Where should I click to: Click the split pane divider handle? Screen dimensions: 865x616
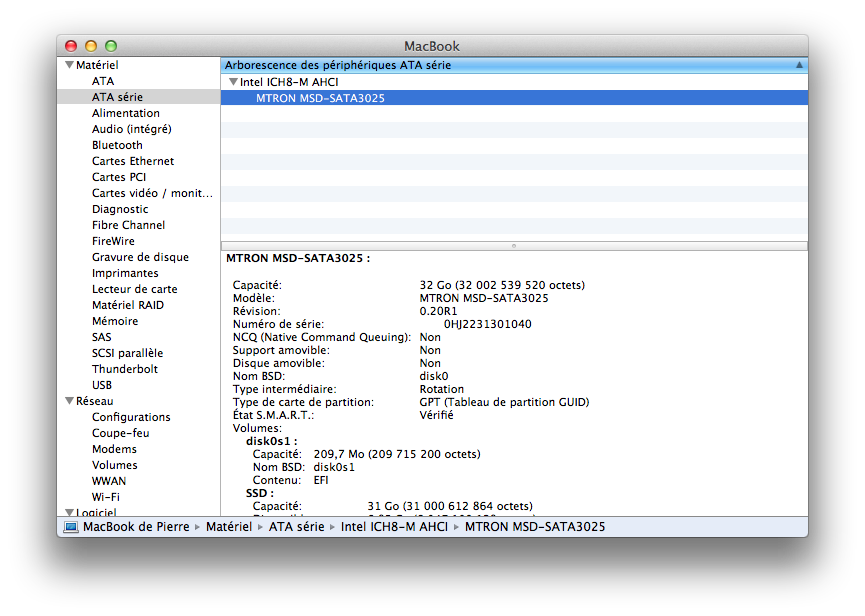click(x=514, y=246)
